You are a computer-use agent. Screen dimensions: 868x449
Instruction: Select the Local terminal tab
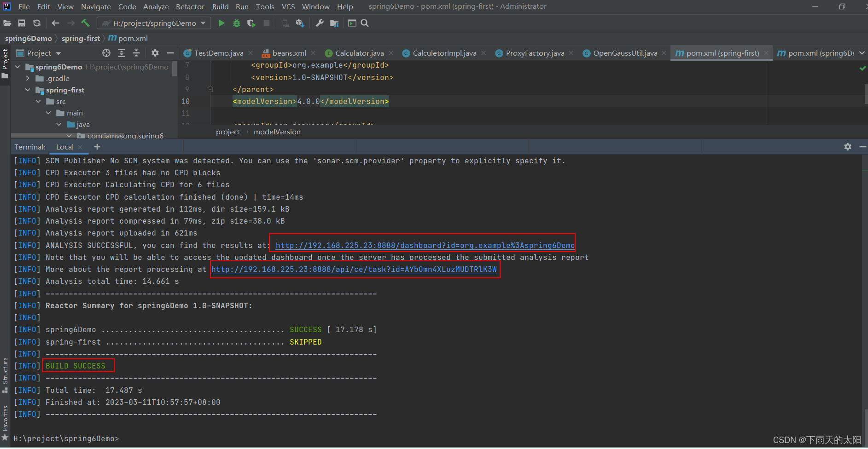65,147
